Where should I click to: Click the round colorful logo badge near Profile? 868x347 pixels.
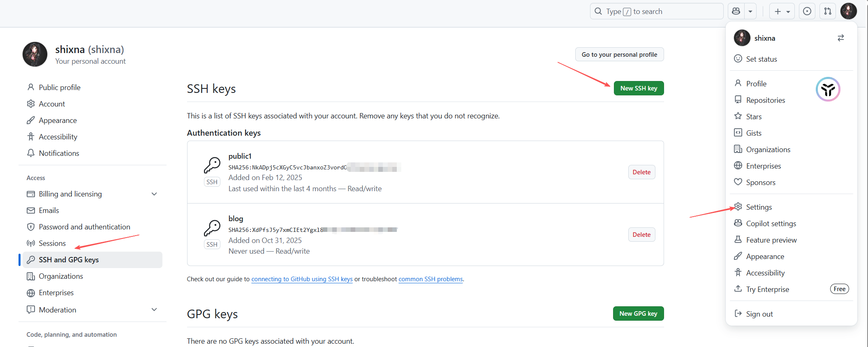point(828,89)
